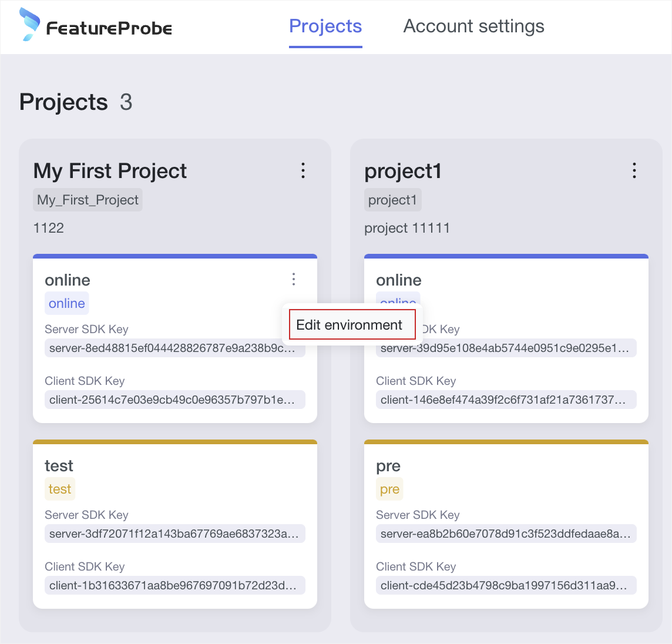
Task: Click the yellow pre environment tag
Action: 389,489
